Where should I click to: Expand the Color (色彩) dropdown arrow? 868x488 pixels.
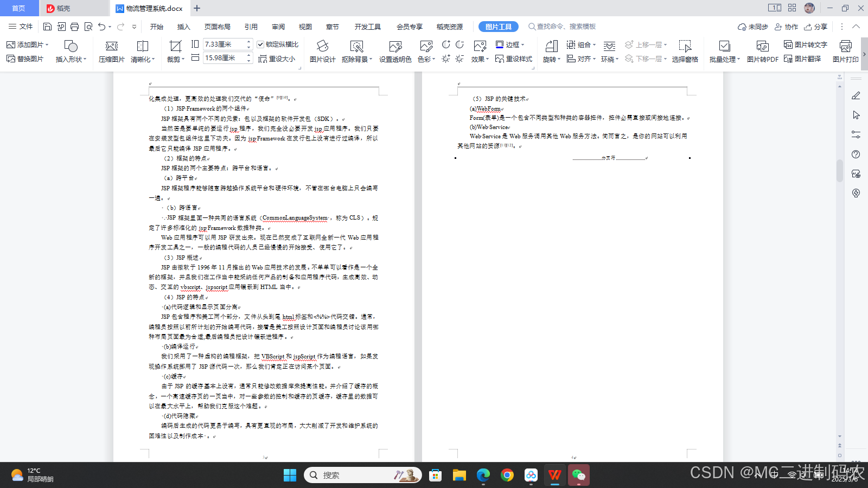click(434, 59)
